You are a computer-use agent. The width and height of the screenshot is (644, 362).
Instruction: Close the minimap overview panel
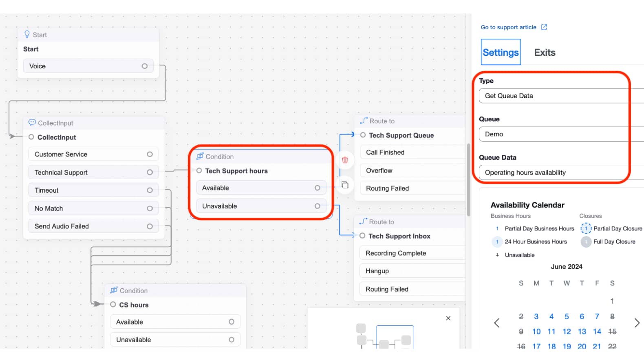pyautogui.click(x=448, y=318)
